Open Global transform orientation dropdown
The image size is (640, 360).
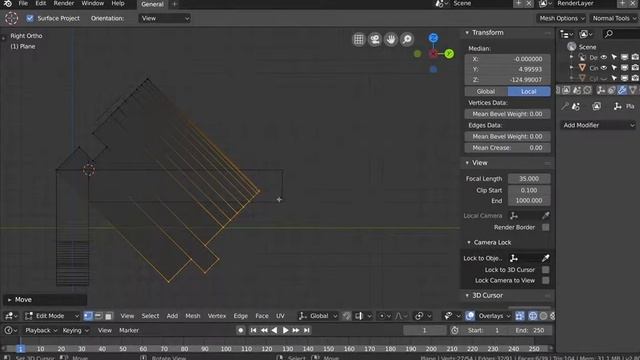point(318,316)
